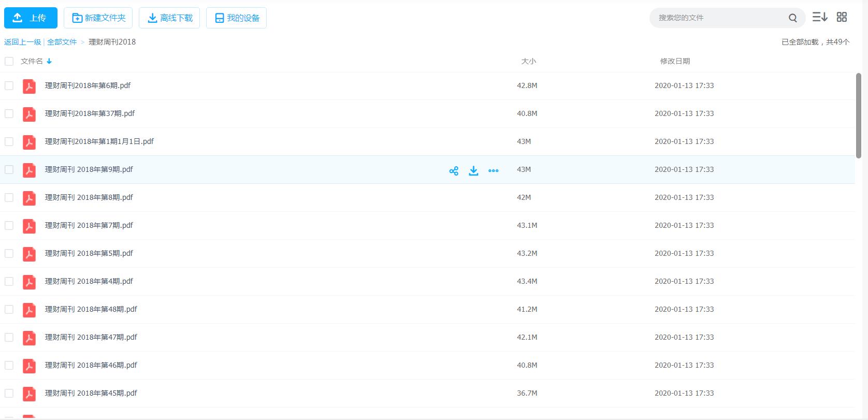Click PDF icon of 理财周刊 2018年第47期.pdf
The height and width of the screenshot is (420, 868).
30,338
